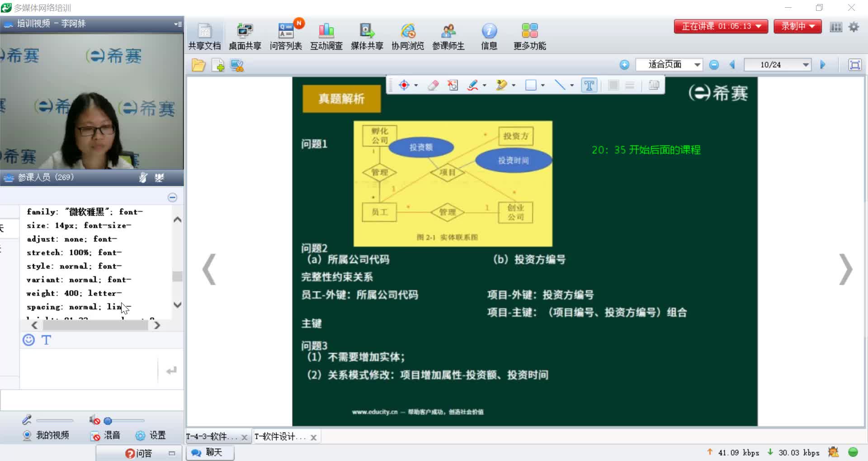Open chat text font settings

(x=46, y=340)
